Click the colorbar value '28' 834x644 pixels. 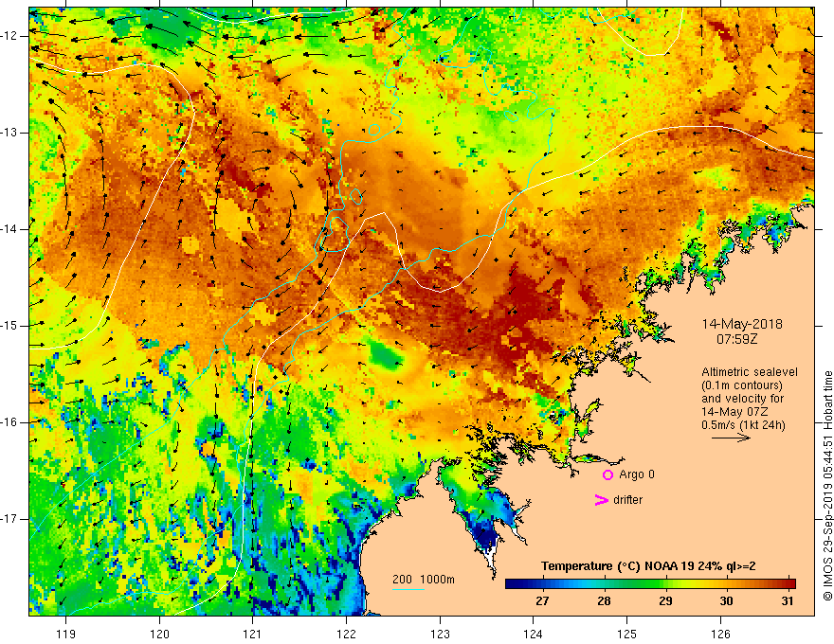point(604,601)
